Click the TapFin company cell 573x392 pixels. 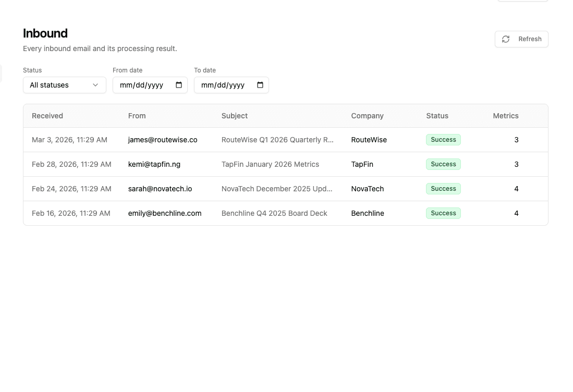362,164
